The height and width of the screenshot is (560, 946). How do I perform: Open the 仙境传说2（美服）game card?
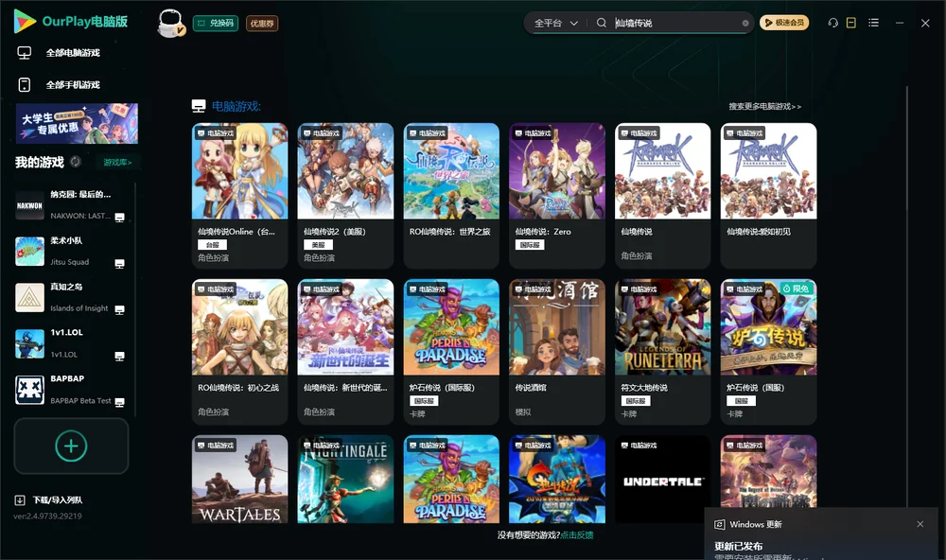(x=345, y=196)
